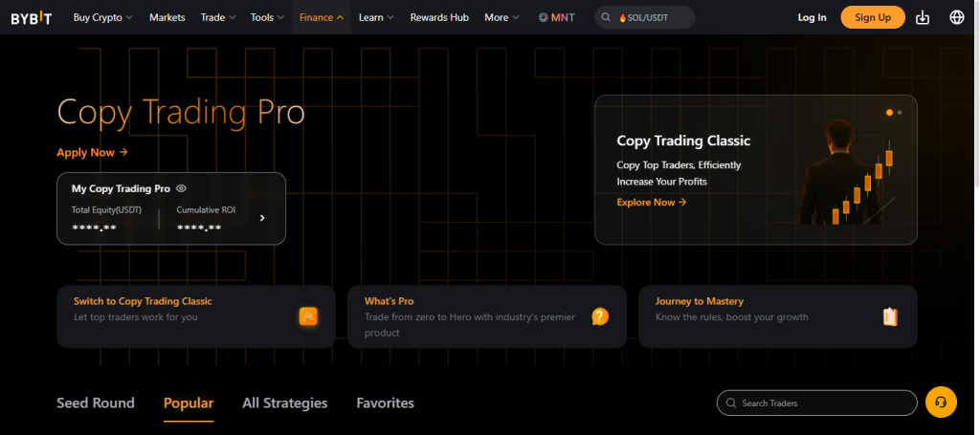The width and height of the screenshot is (980, 435).
Task: Switch to the All Strategies tab
Action: point(285,403)
